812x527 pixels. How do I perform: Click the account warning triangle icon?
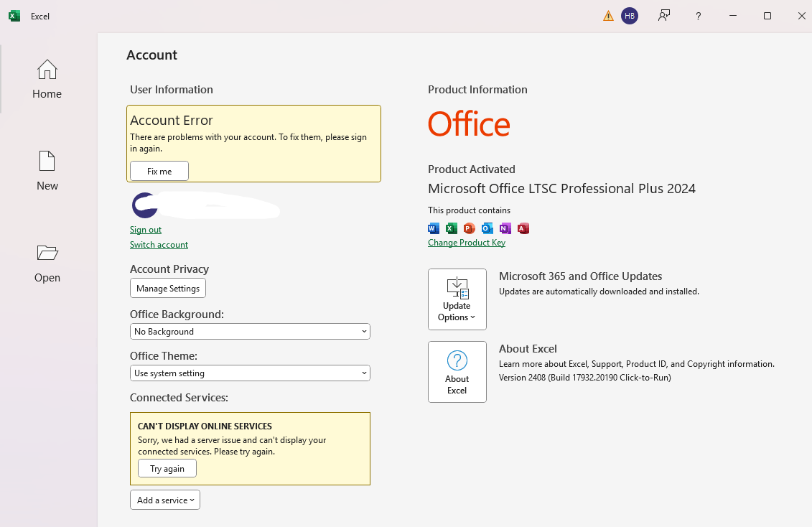(609, 16)
